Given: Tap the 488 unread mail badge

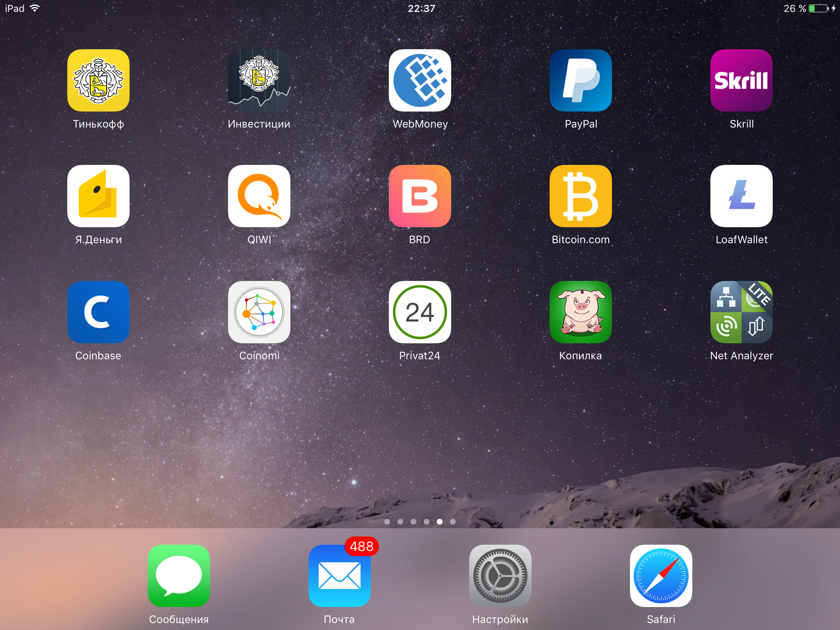Looking at the screenshot, I should [361, 546].
